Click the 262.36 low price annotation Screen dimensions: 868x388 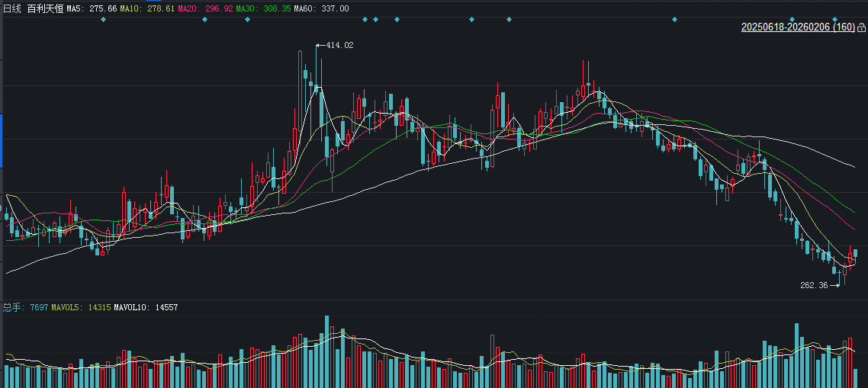click(814, 285)
